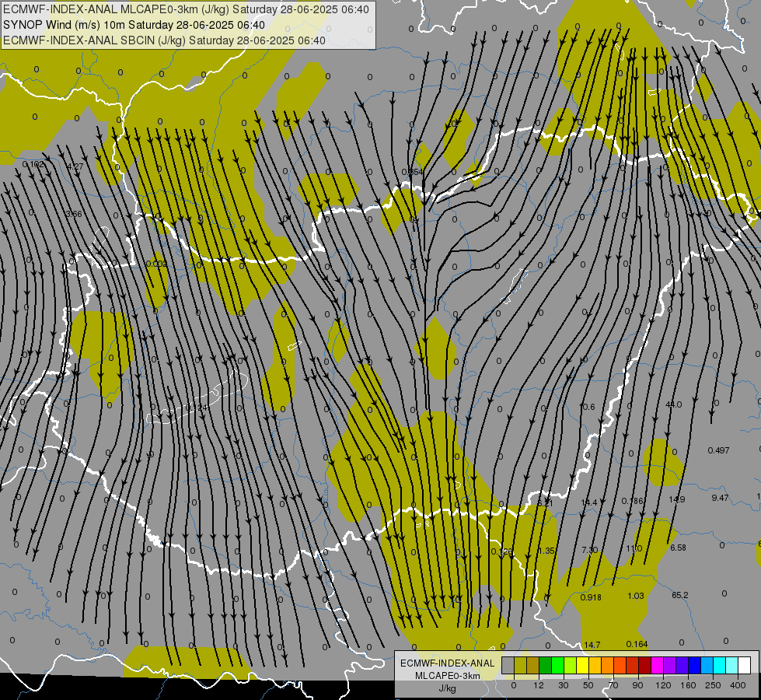761x700 pixels.
Task: Click the '0.186' data value on the map
Action: click(633, 501)
